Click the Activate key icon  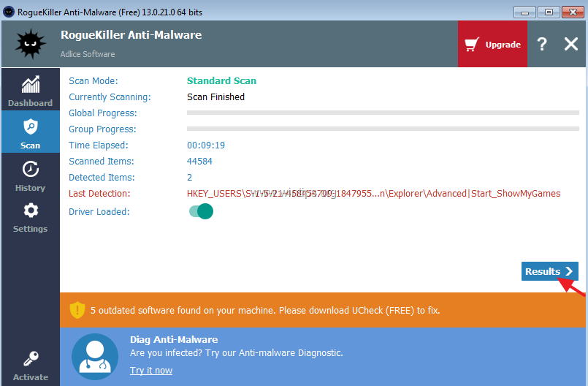point(31,359)
